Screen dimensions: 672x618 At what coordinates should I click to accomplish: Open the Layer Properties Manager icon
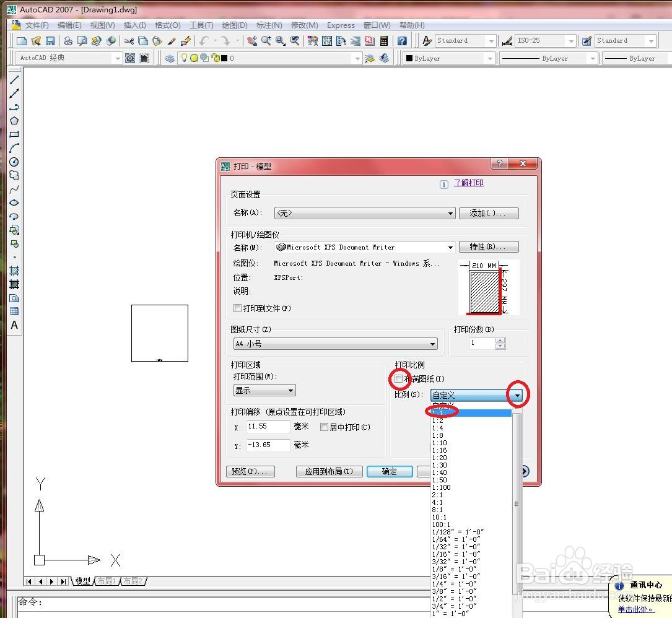click(x=170, y=58)
